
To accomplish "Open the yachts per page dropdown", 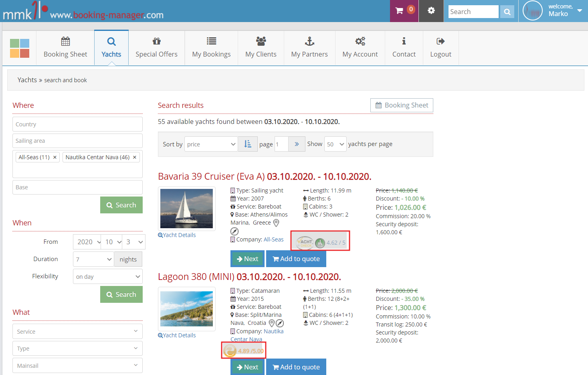I will pyautogui.click(x=335, y=144).
